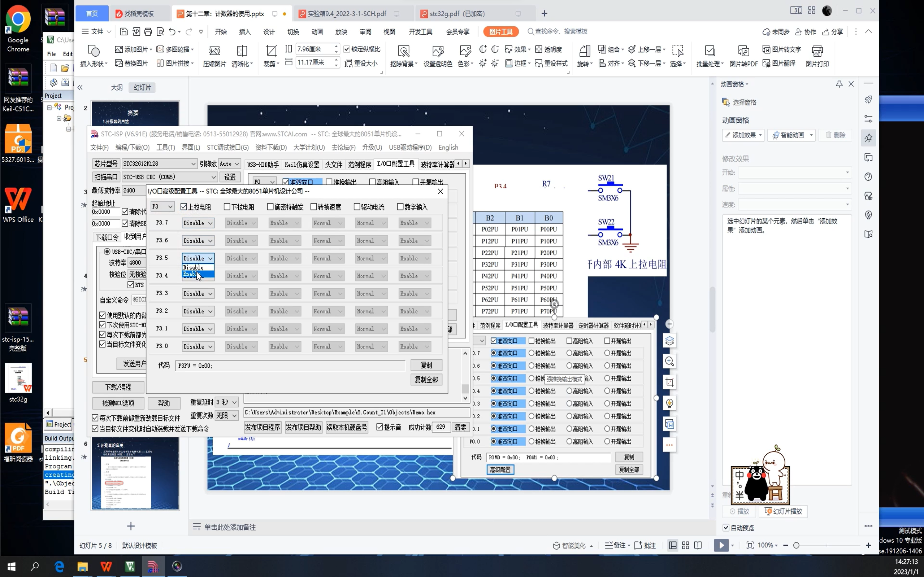
Task: Select Enable in P3.5 dropdown list
Action: coord(198,274)
